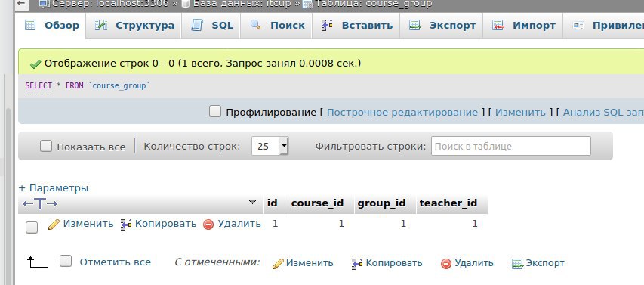The image size is (644, 285).
Task: Click the Поиск в таблице filter field
Action: point(511,146)
